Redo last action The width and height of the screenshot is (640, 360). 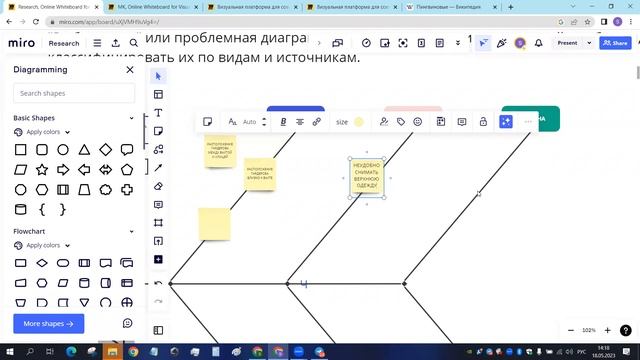(x=158, y=301)
